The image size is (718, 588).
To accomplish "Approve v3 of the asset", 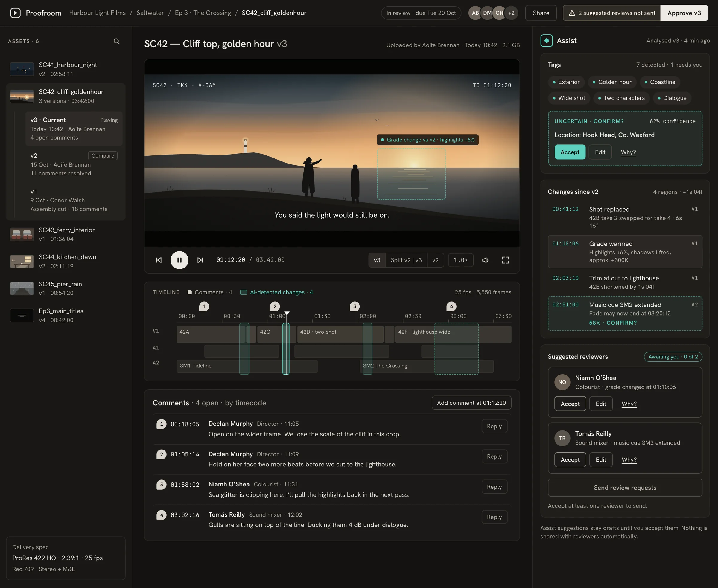I will pos(684,13).
